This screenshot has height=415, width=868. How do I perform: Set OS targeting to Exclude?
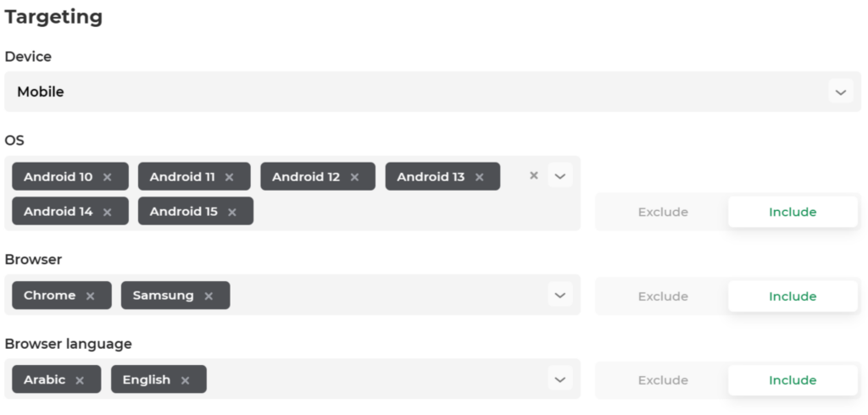(x=663, y=212)
